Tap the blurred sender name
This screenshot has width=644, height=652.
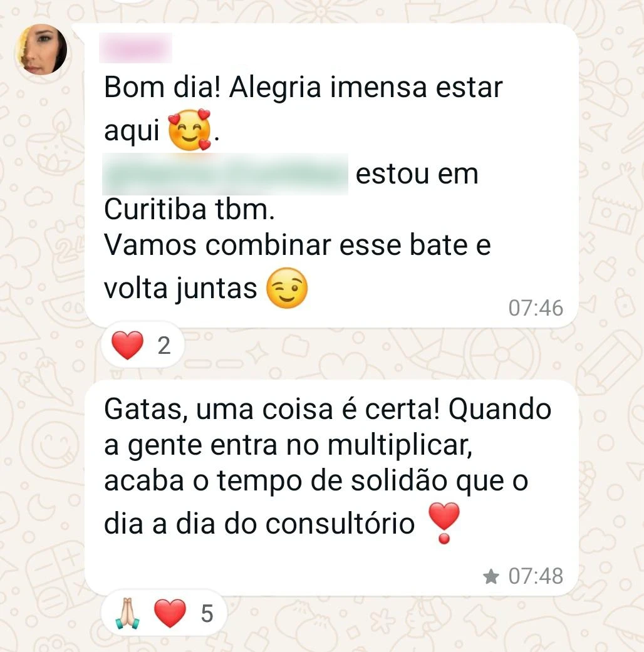pos(135,48)
